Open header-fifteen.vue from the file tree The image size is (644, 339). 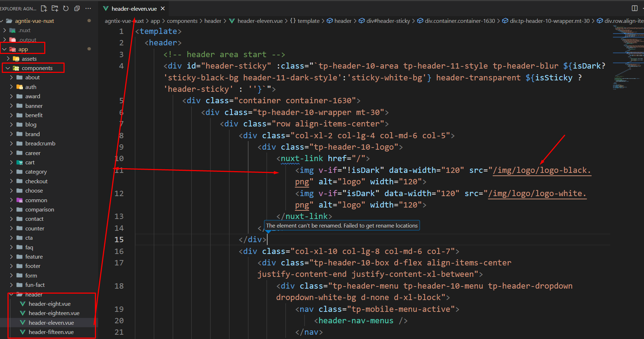pyautogui.click(x=51, y=332)
